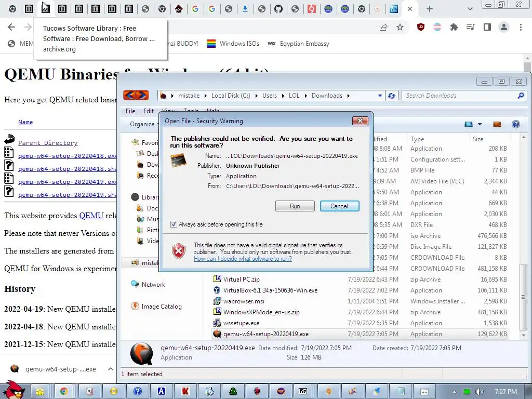532x399 pixels.
Task: Select Favorites in navigation pane
Action: 145,142
